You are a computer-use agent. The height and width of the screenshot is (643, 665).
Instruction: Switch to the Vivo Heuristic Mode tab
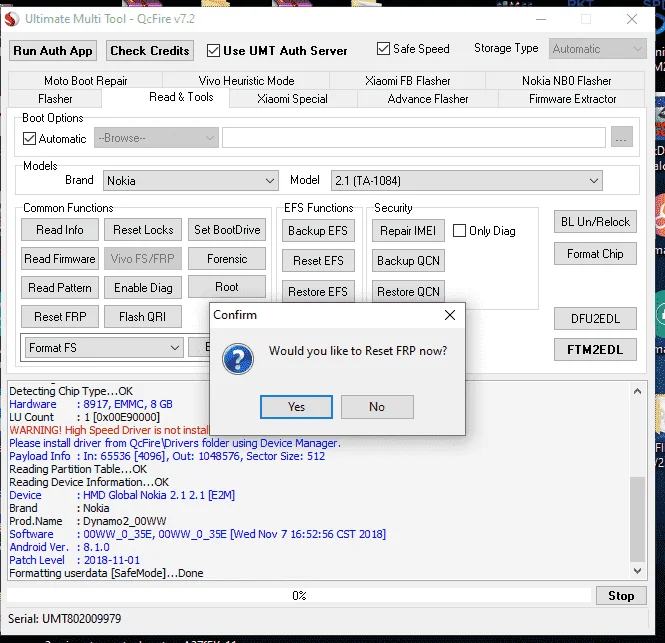(246, 81)
